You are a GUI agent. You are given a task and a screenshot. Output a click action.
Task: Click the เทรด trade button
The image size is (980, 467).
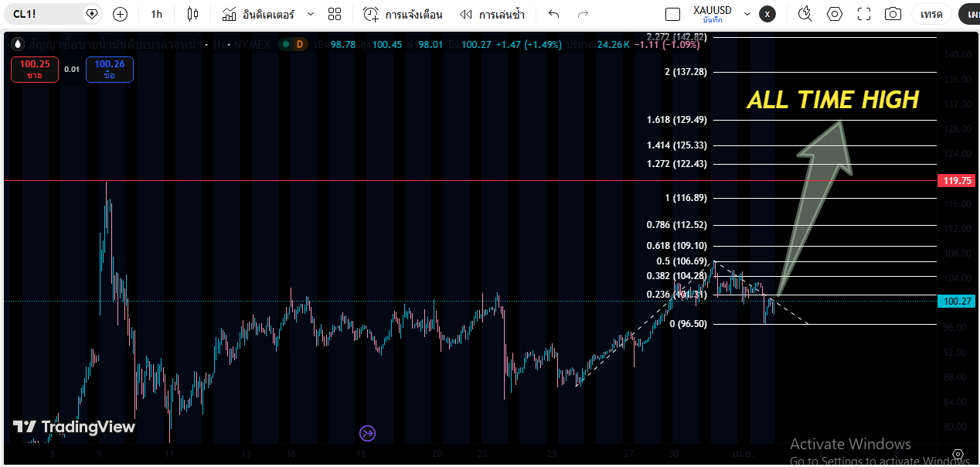pos(931,14)
